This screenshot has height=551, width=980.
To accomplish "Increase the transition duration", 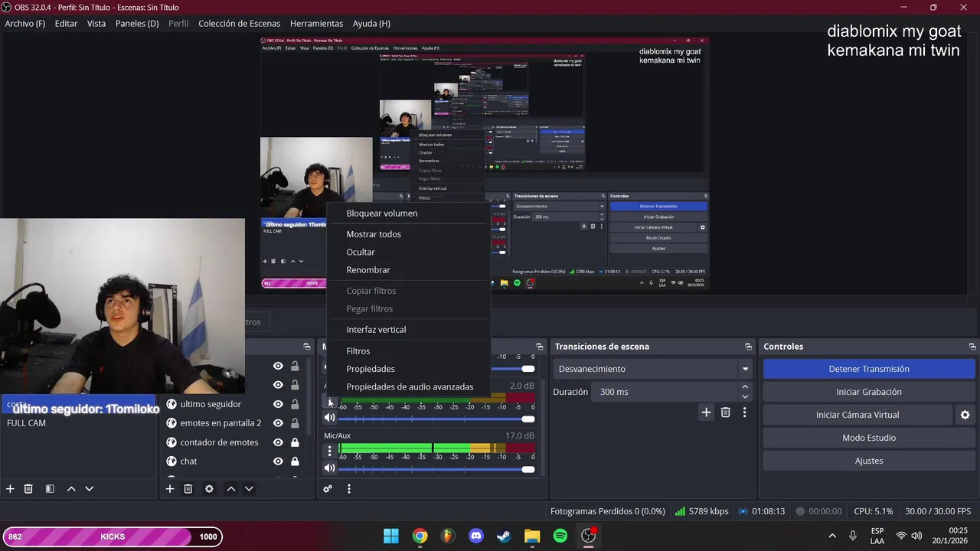I will (745, 387).
